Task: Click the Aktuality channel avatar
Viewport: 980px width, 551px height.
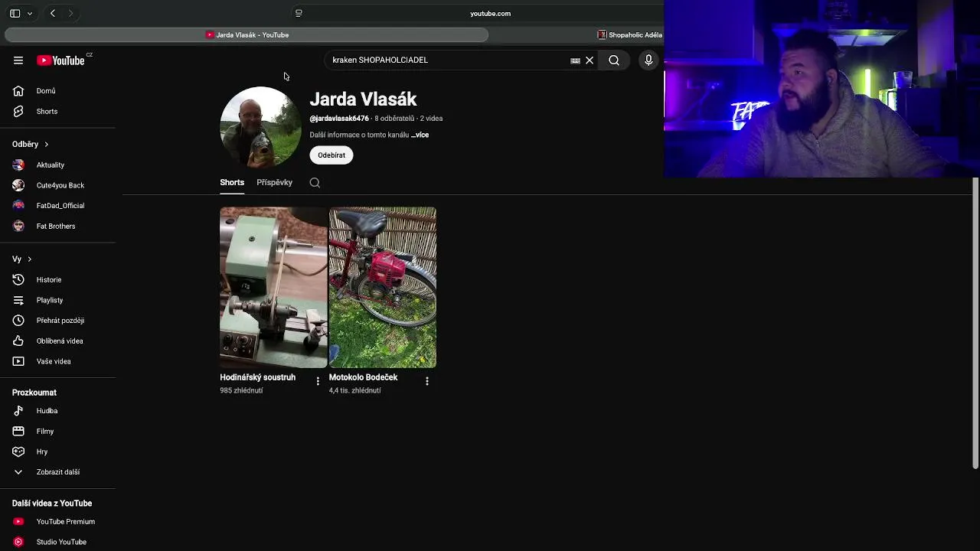Action: (18, 165)
